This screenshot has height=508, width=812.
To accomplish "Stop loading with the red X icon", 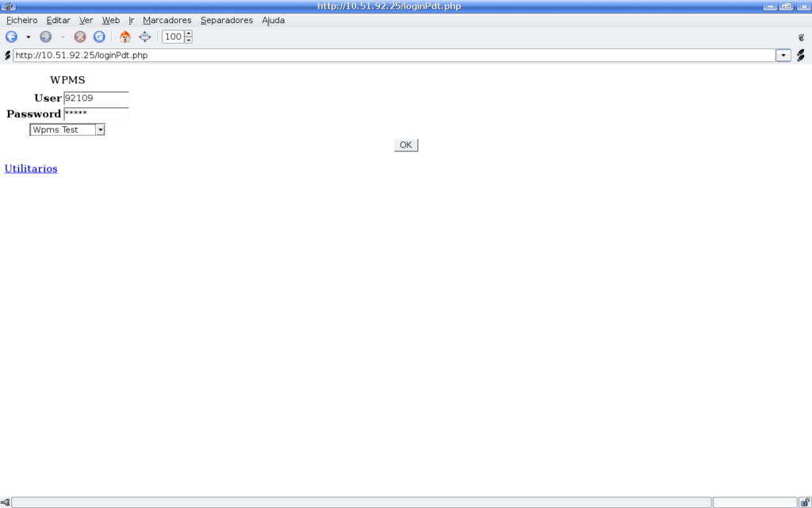I will [80, 37].
